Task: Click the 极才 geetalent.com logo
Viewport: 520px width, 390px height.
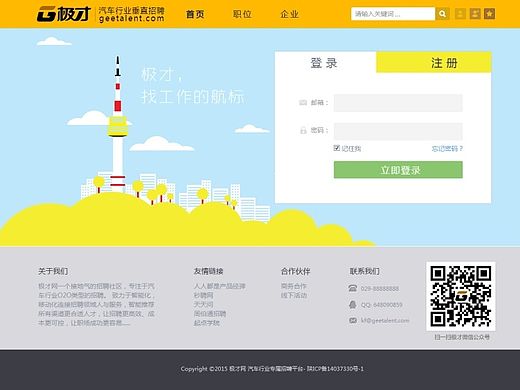Action: 100,14
